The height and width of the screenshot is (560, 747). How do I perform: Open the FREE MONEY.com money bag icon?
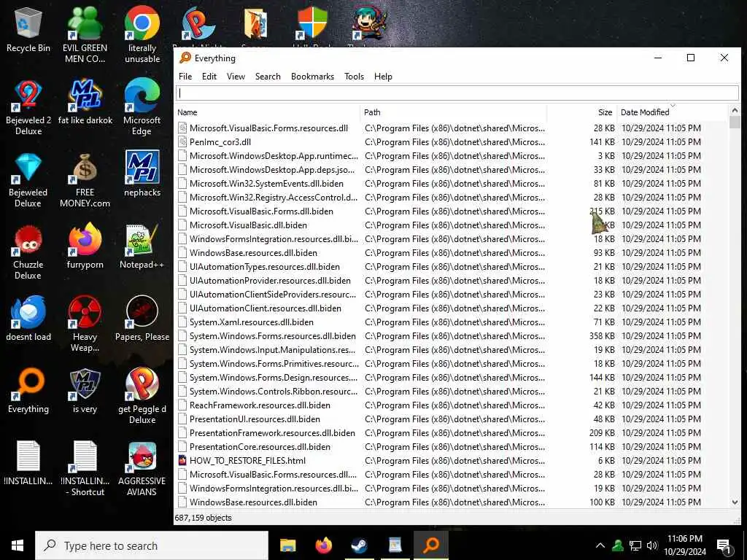coord(85,180)
